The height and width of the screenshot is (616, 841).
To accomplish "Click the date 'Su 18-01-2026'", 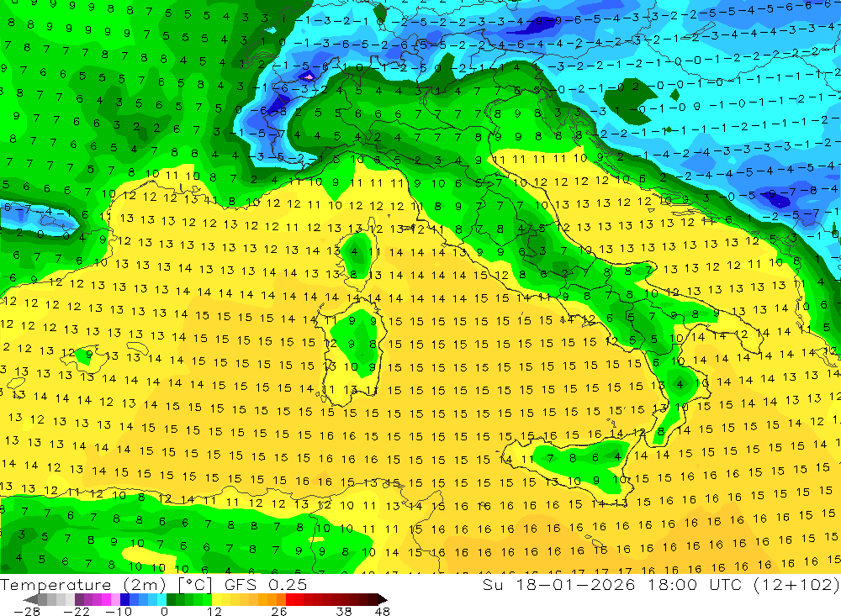I will click(559, 585).
